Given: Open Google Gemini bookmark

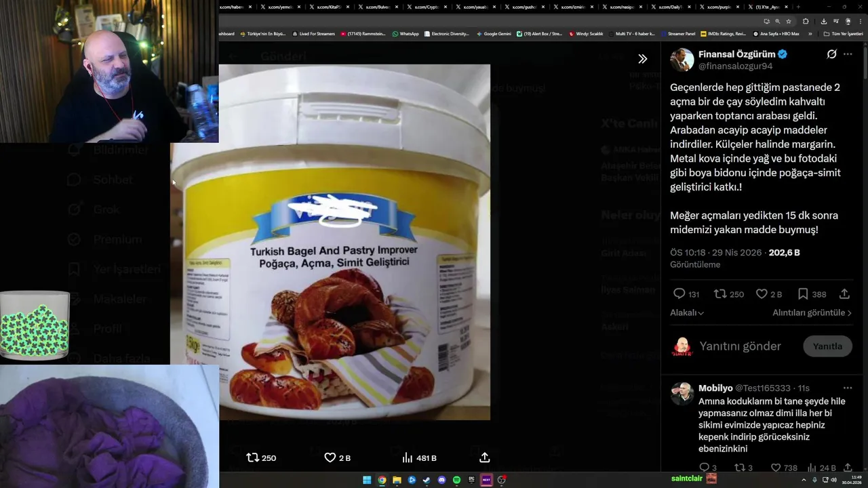Looking at the screenshot, I should click(494, 33).
